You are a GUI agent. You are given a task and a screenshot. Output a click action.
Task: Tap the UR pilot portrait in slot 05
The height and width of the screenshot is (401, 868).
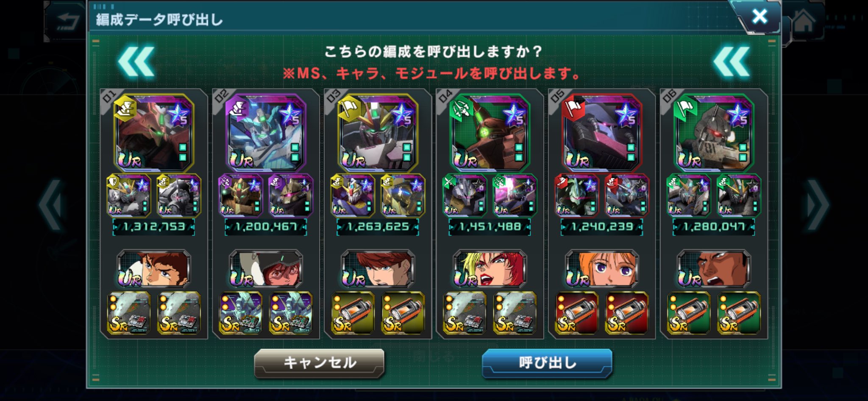602,269
